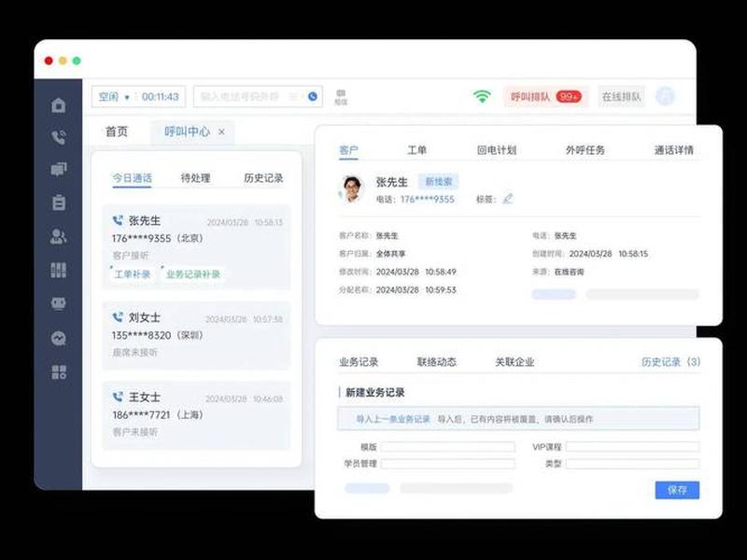The height and width of the screenshot is (560, 747).
Task: Open the phone call icon in the sidebar
Action: click(x=58, y=137)
